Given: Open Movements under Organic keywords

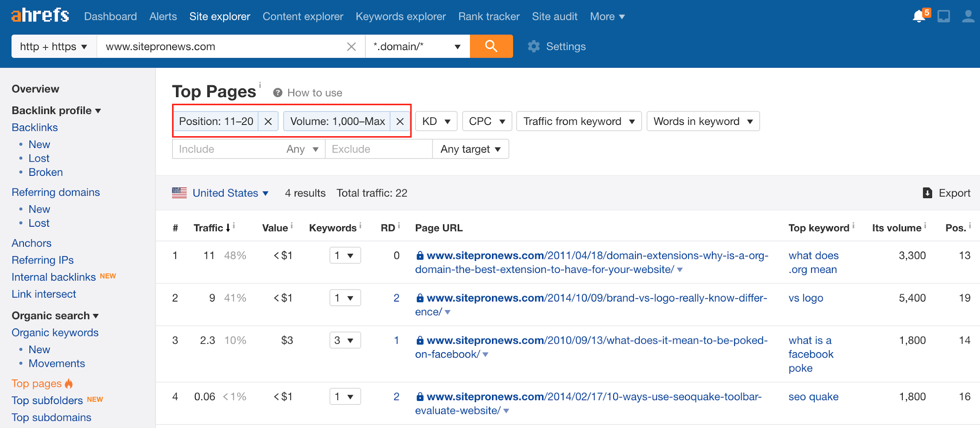Looking at the screenshot, I should pyautogui.click(x=56, y=363).
